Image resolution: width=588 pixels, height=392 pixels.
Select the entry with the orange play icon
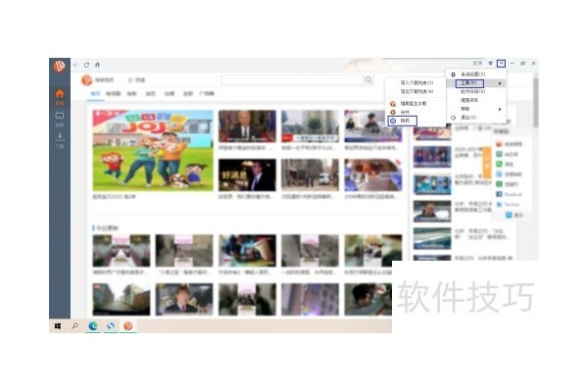(404, 112)
